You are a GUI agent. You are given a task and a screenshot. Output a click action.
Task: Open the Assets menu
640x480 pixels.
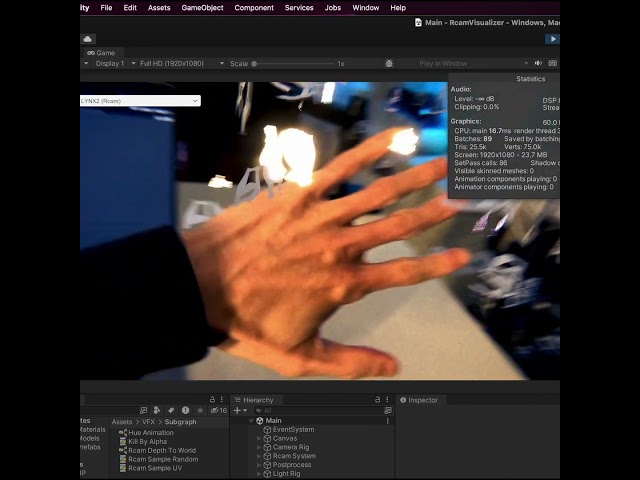(x=159, y=8)
